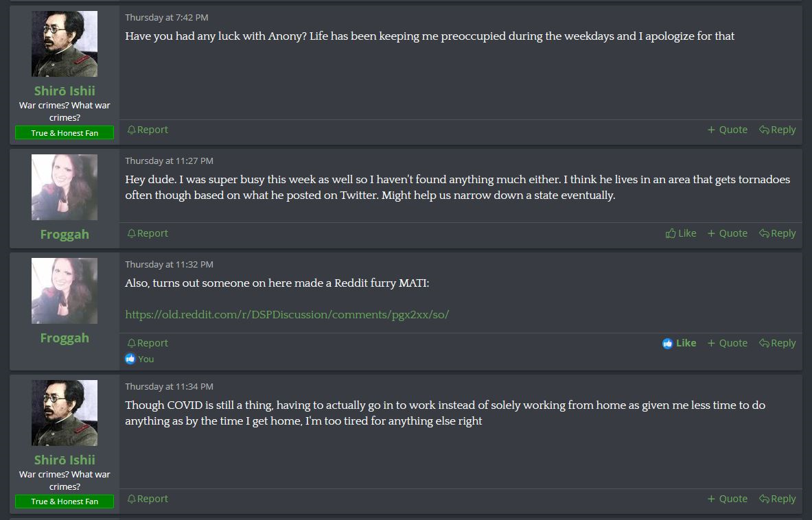Screen dimensions: 812x520
Task: Reply to the Thursday 7:42 PM post
Action: pyautogui.click(x=777, y=130)
